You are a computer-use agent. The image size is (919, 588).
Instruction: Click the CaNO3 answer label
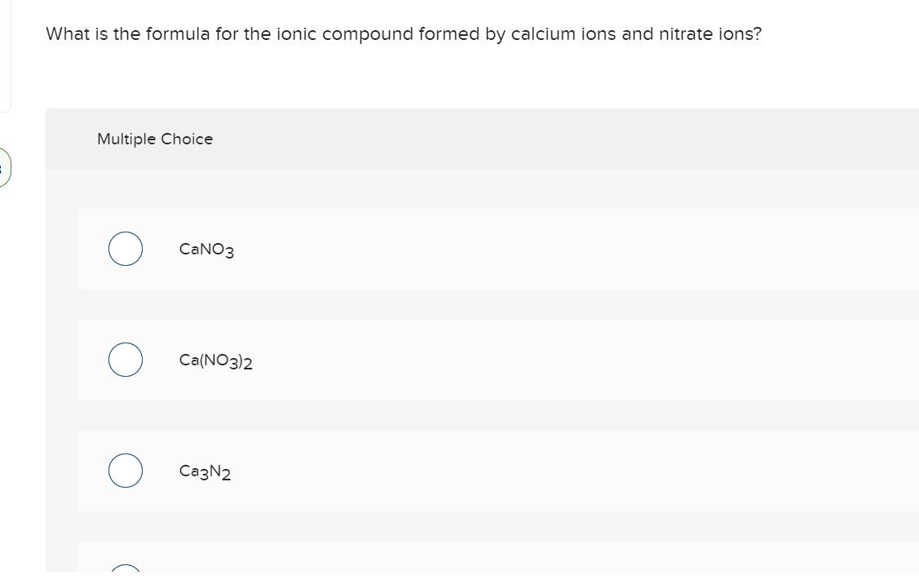click(x=205, y=250)
